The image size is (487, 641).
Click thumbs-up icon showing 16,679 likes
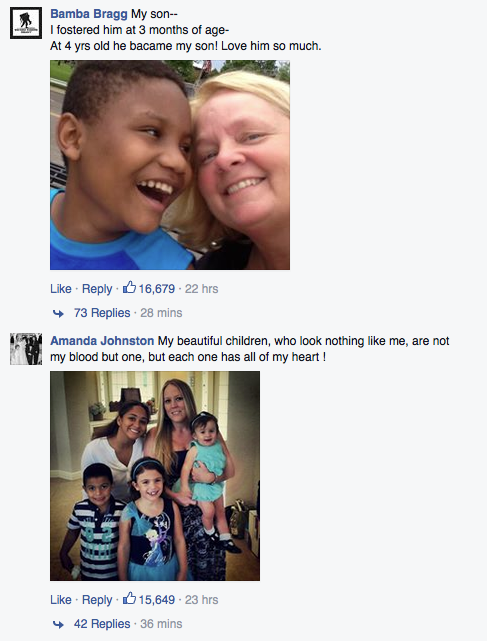129,287
